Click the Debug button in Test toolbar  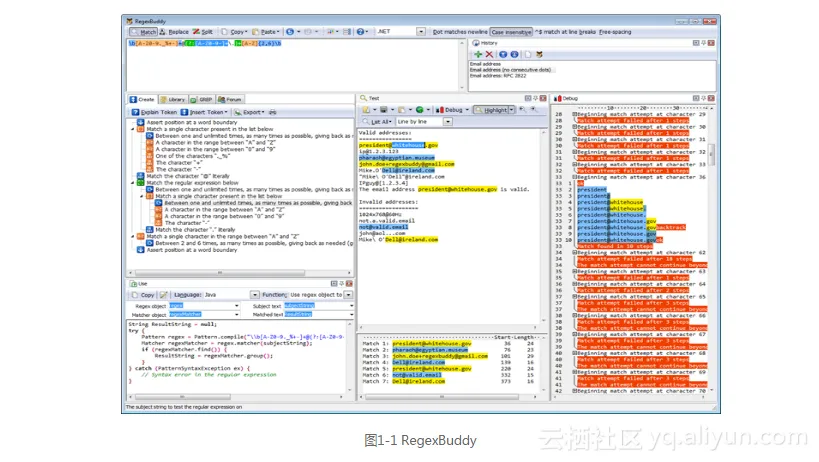[452, 110]
